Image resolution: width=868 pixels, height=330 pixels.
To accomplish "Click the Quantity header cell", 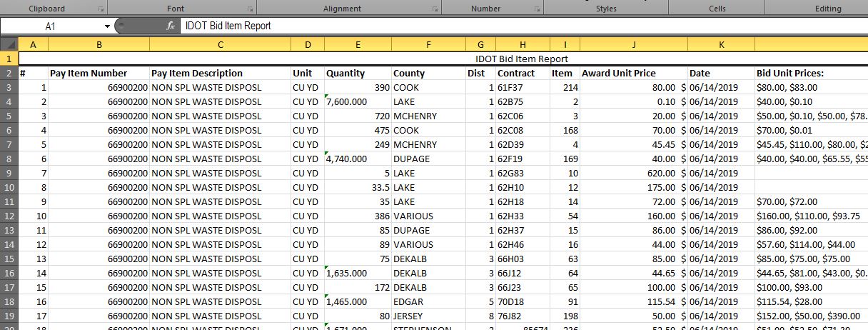I will pos(358,73).
